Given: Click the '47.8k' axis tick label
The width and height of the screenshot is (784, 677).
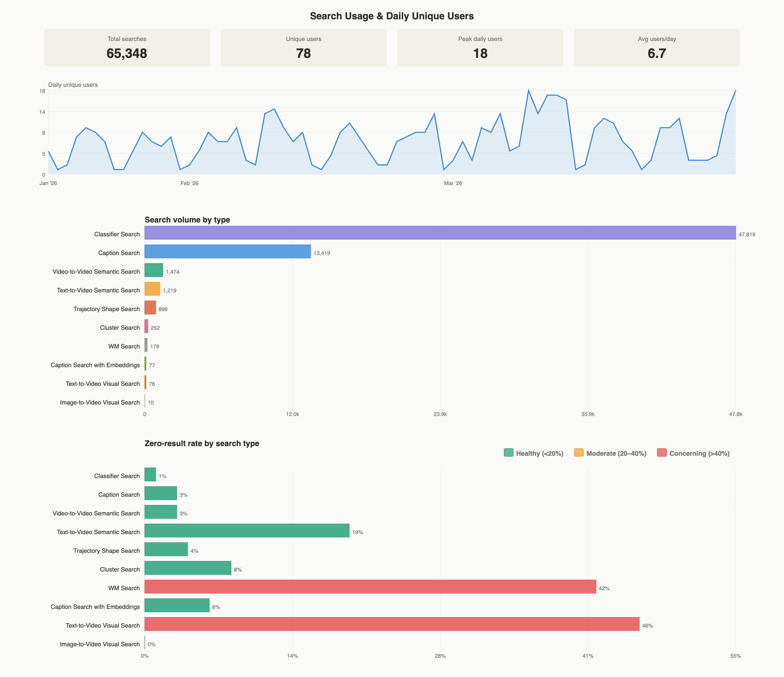Looking at the screenshot, I should pyautogui.click(x=735, y=414).
